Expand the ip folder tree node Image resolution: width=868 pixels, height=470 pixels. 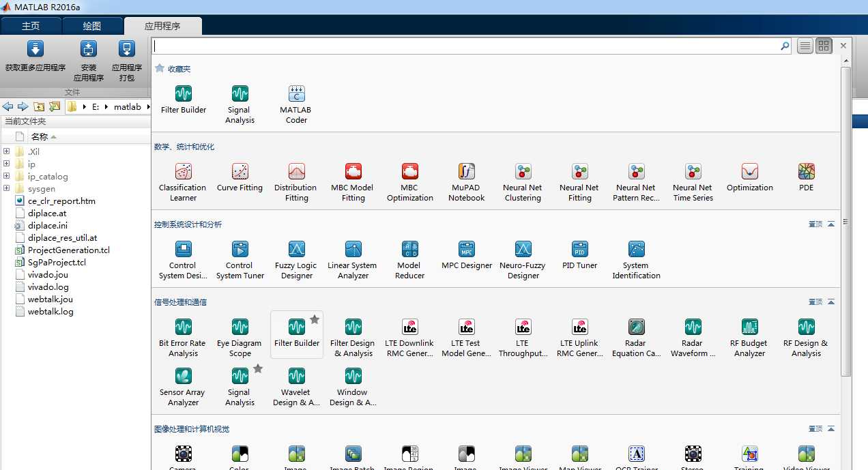click(6, 164)
